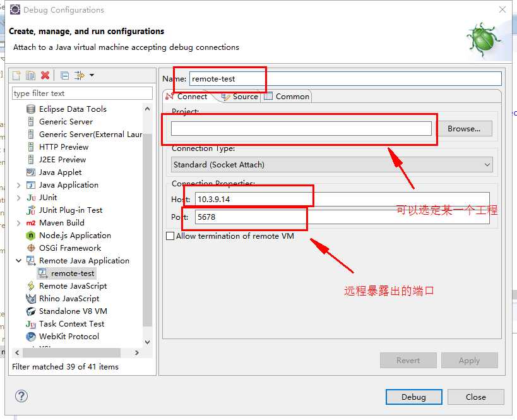Image resolution: width=517 pixels, height=420 pixels.
Task: Click the remote-test configuration icon
Action: coord(43,273)
